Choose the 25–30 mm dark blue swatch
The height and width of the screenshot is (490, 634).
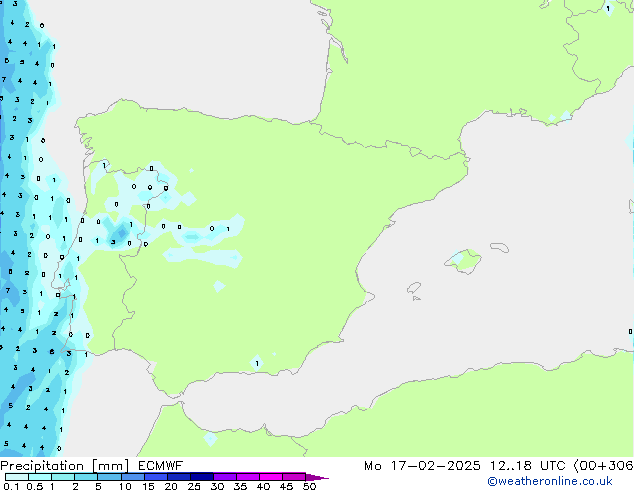click(201, 477)
